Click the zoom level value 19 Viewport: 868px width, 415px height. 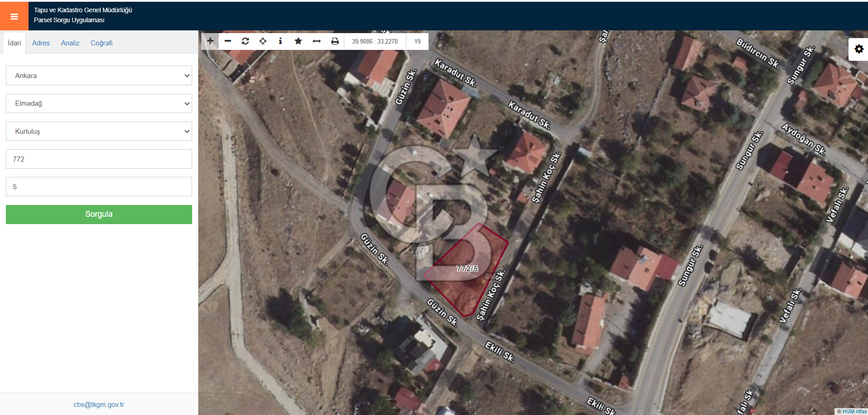click(417, 41)
